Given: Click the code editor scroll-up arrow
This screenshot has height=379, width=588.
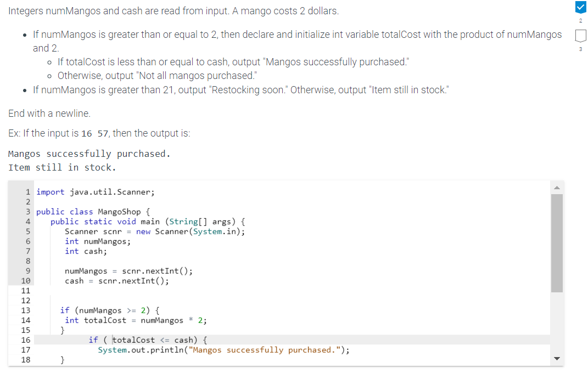Looking at the screenshot, I should pyautogui.click(x=557, y=188).
